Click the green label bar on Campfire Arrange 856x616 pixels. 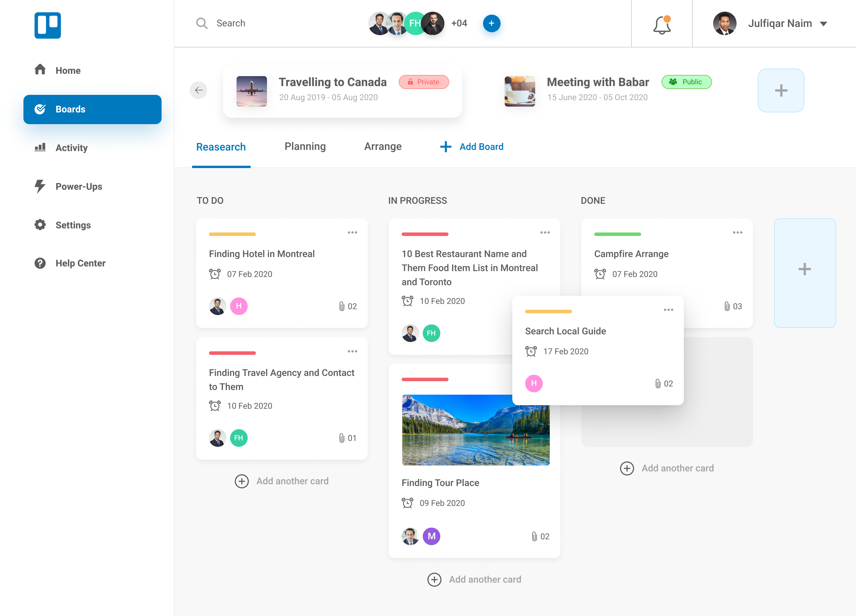[617, 235]
